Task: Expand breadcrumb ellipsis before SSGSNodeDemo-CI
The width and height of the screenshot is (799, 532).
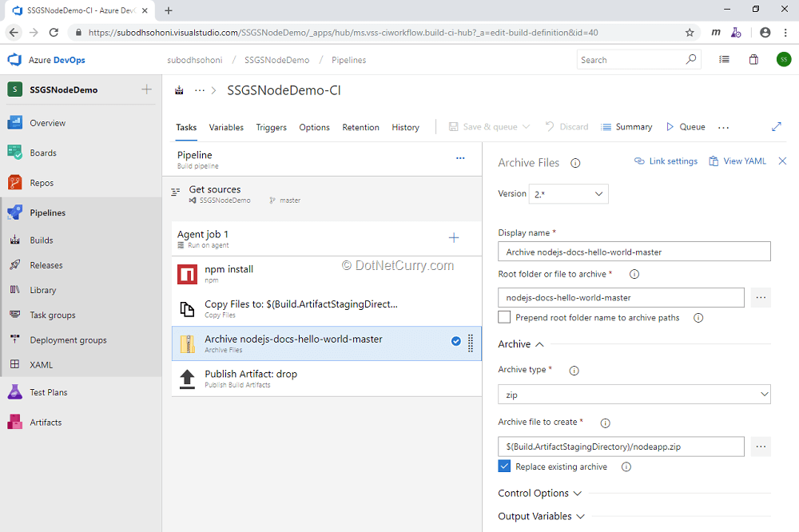Action: (x=200, y=91)
